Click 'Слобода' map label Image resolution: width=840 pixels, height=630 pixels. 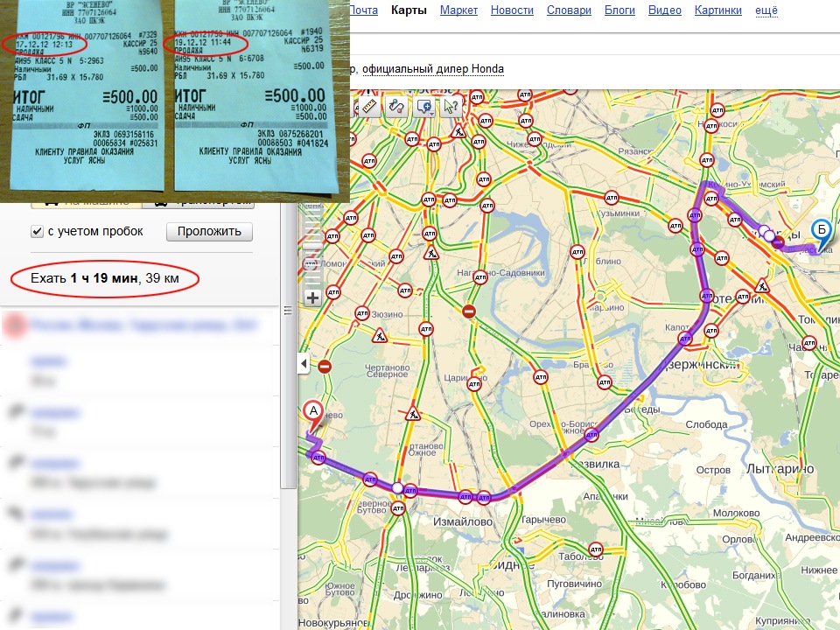tap(707, 425)
